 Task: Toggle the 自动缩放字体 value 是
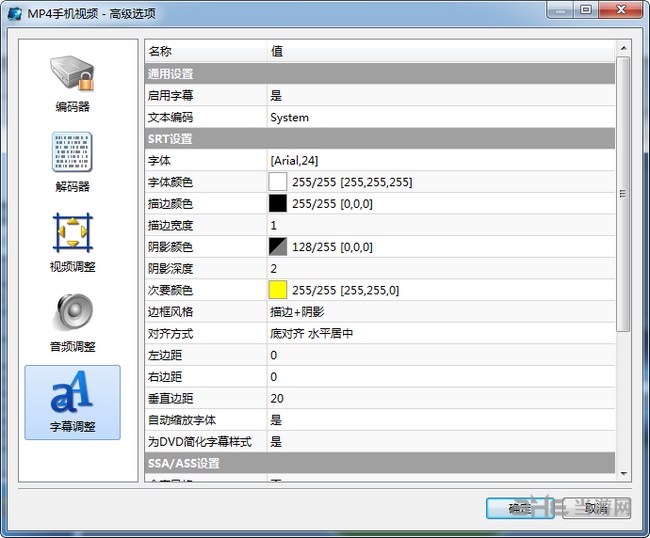click(x=276, y=420)
